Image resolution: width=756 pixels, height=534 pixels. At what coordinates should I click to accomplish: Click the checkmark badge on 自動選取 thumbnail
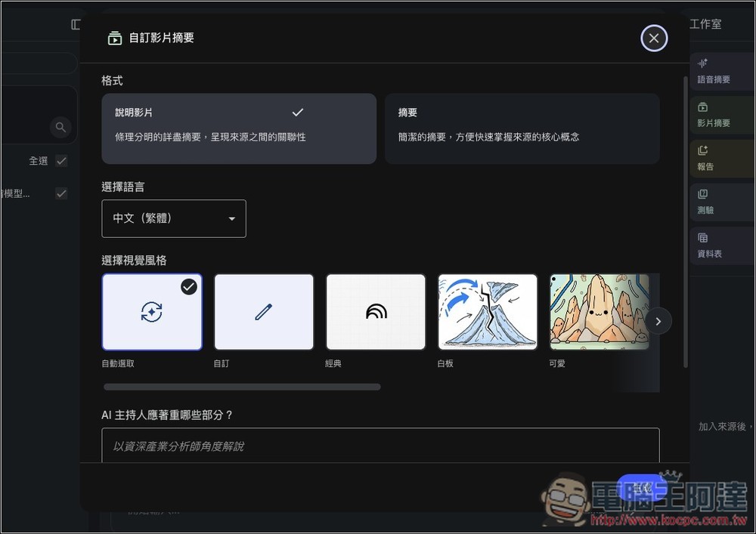pos(188,287)
